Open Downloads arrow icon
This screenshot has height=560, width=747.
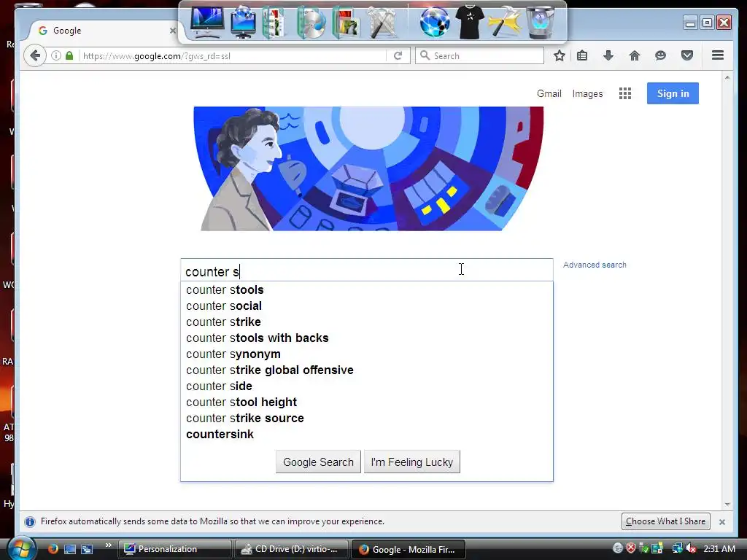[608, 55]
